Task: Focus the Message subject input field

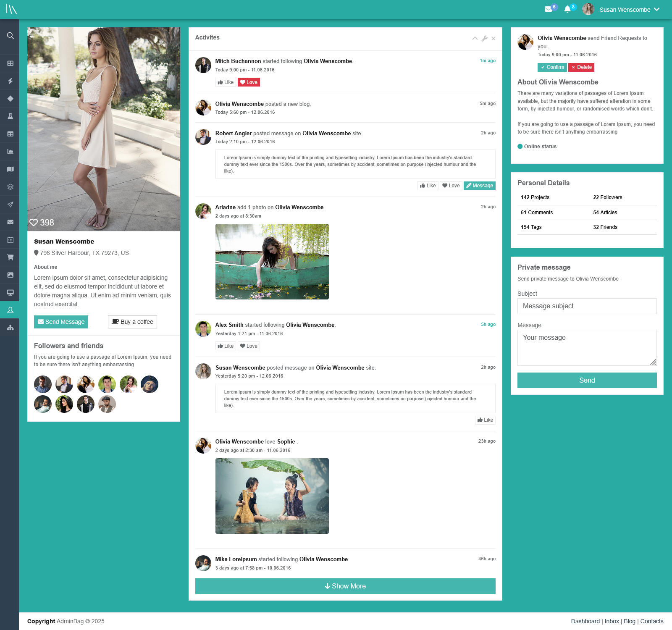Action: pos(587,306)
